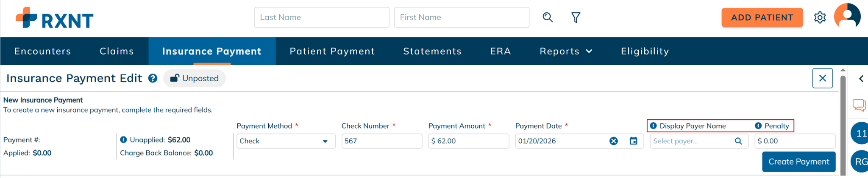Open the Payment Date calendar picker

pos(633,141)
